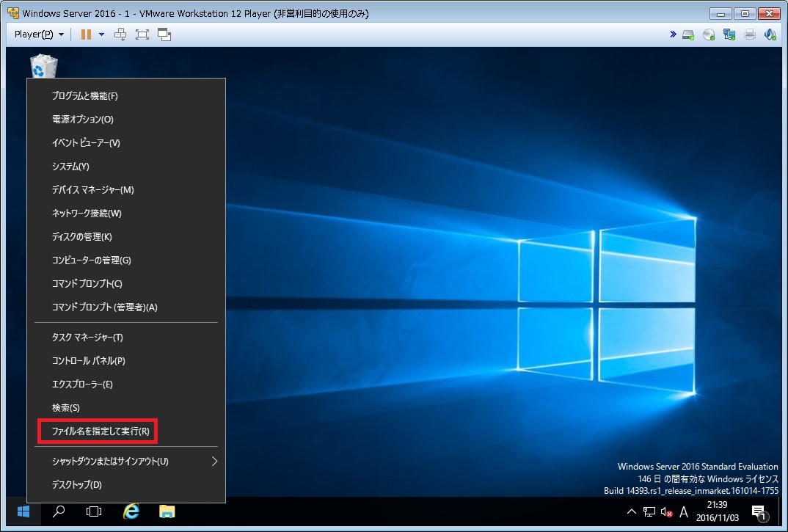Open the Player(P) menu
Viewport: 788px width, 532px height.
pos(39,34)
